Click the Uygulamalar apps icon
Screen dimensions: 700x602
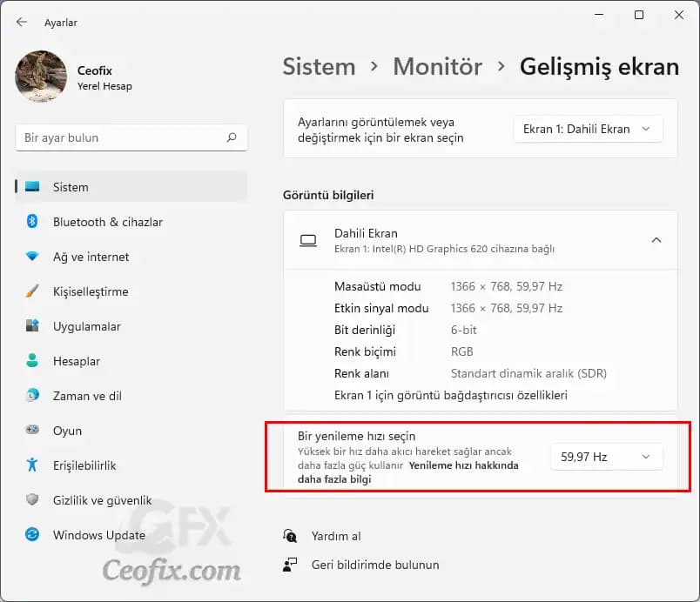[x=32, y=326]
